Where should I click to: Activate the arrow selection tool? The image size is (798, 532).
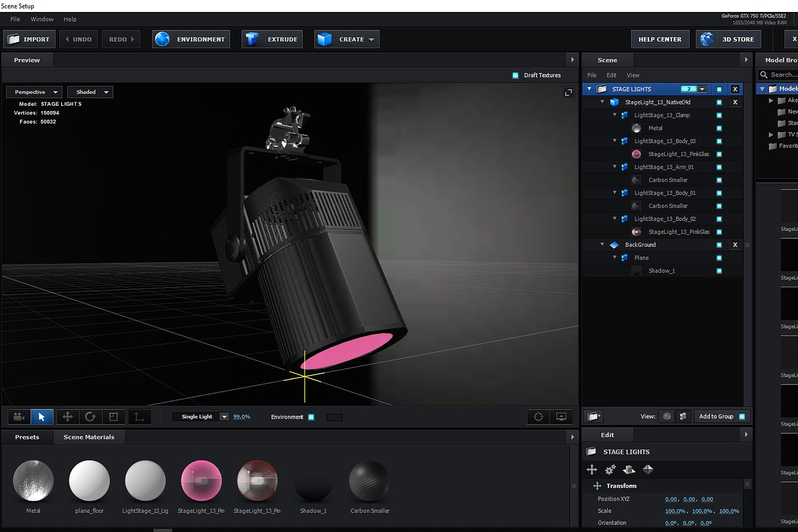point(42,417)
